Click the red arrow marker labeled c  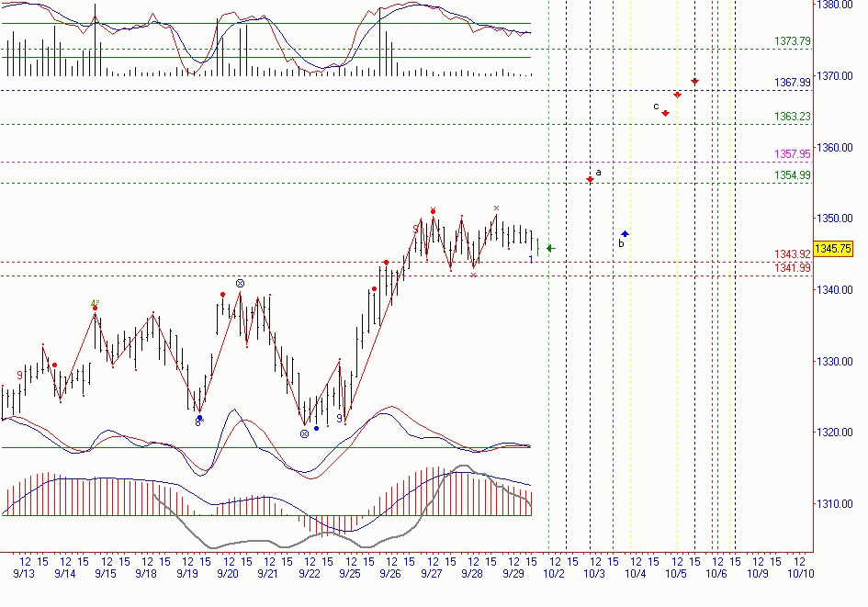[665, 113]
